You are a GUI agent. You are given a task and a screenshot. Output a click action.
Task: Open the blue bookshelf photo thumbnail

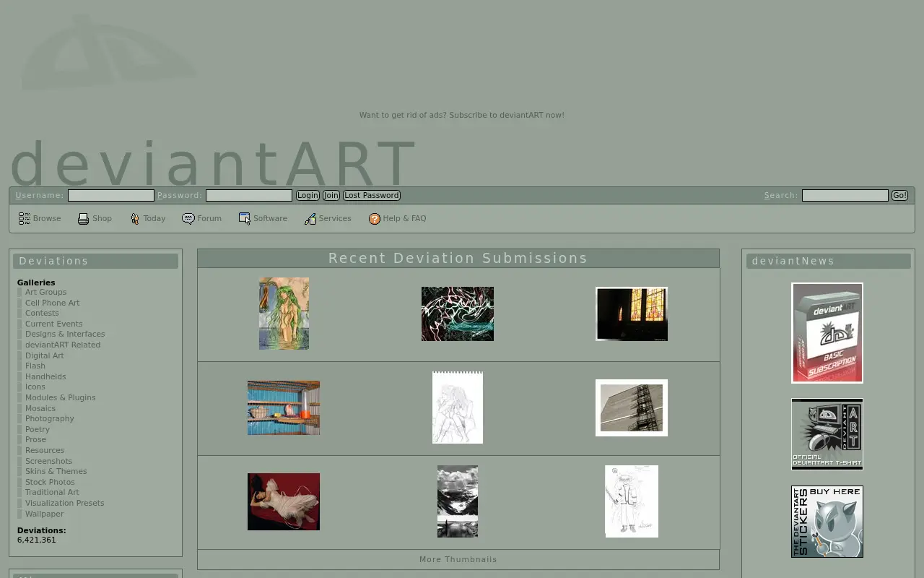284,407
